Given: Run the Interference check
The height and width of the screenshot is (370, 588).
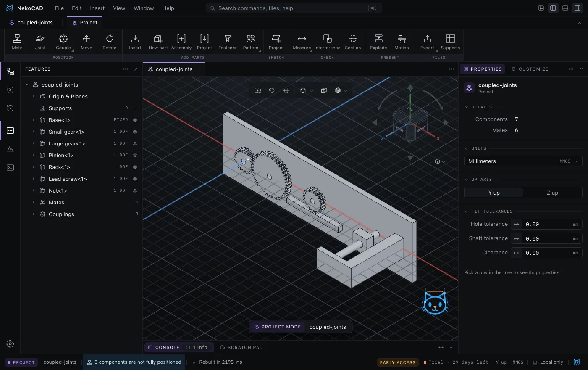Looking at the screenshot, I should coord(328,42).
